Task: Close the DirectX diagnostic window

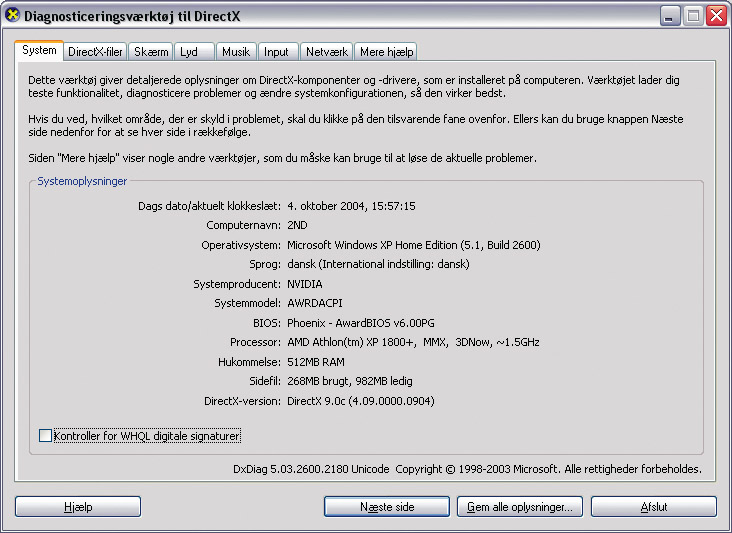Action: pyautogui.click(x=717, y=16)
